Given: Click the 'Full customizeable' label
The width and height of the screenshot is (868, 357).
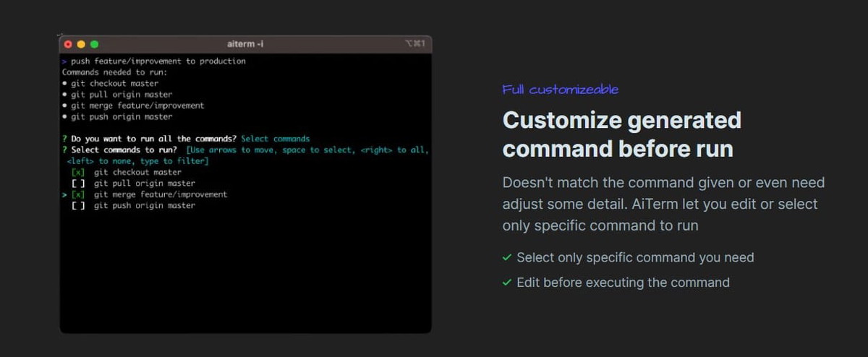Looking at the screenshot, I should (x=561, y=90).
